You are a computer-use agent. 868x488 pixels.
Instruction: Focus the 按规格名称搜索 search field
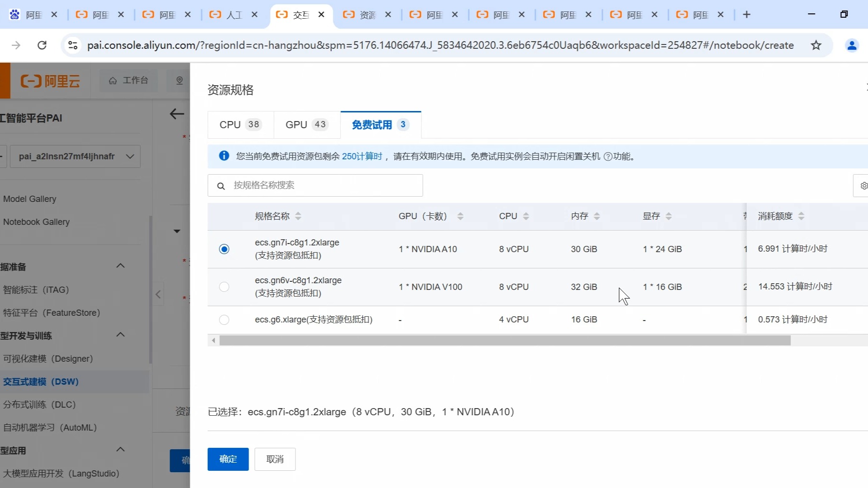tap(315, 185)
